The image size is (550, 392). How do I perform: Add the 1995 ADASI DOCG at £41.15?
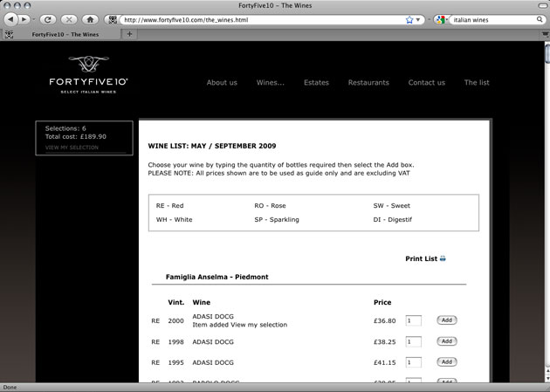[446, 361]
